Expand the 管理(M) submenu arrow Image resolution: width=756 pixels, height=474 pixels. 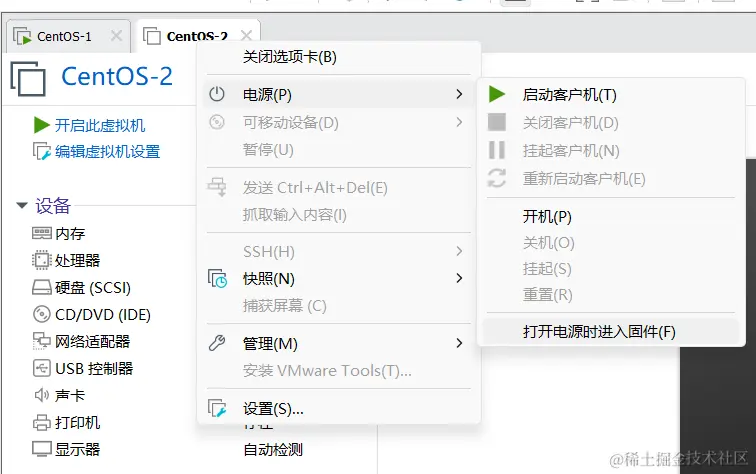[459, 343]
